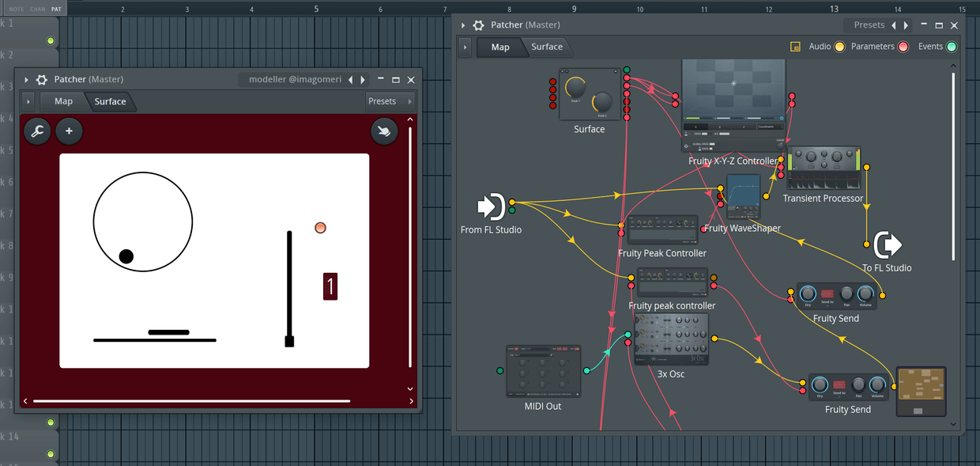Click the large round knob on Surface
This screenshot has height=466, width=980.
(x=143, y=222)
